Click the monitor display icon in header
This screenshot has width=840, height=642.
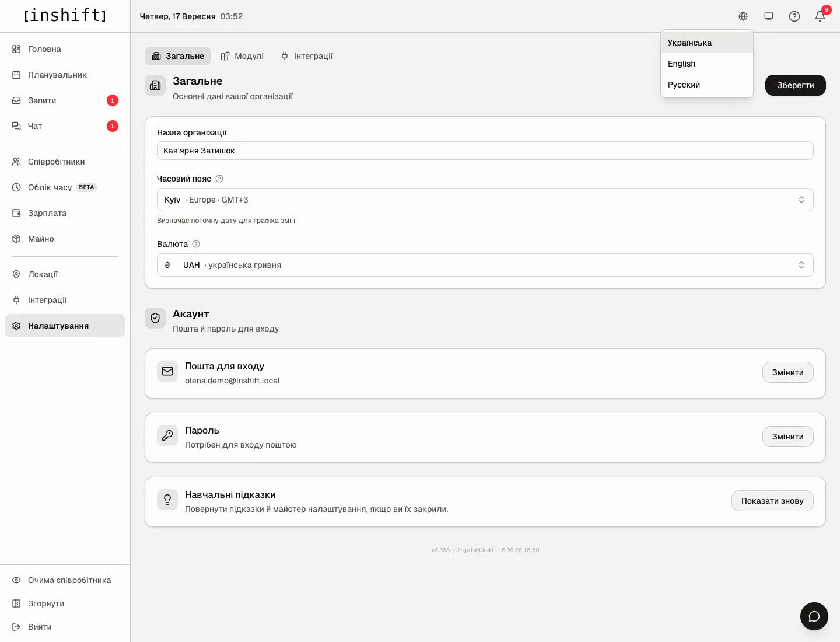click(x=769, y=16)
